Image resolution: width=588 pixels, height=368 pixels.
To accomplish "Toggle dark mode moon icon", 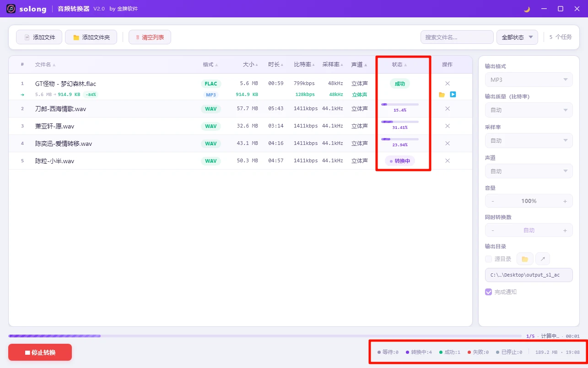I will point(527,9).
